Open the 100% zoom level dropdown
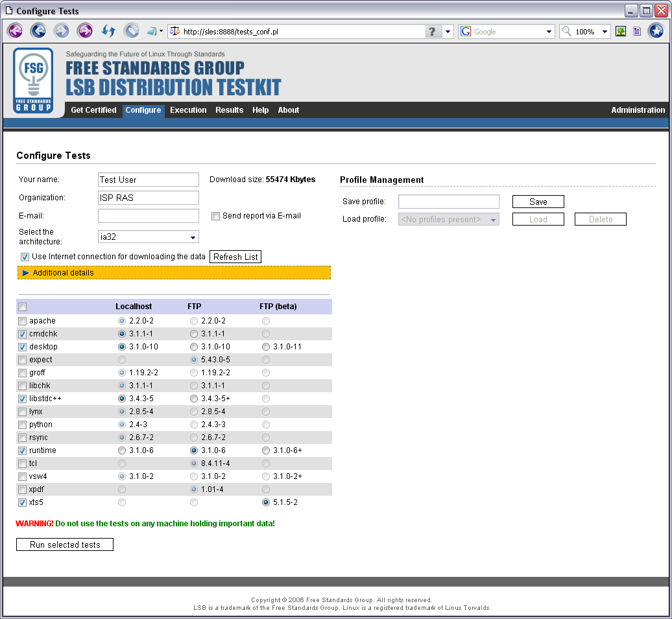672x619 pixels. [605, 32]
